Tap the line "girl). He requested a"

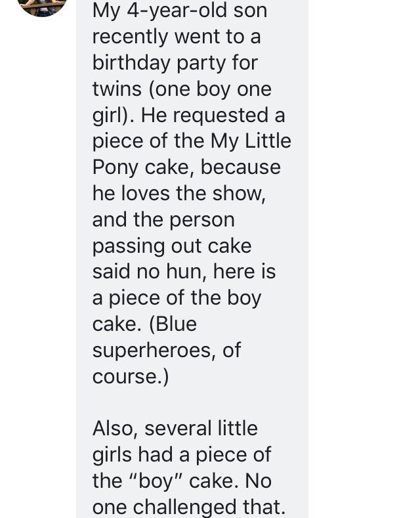188,116
